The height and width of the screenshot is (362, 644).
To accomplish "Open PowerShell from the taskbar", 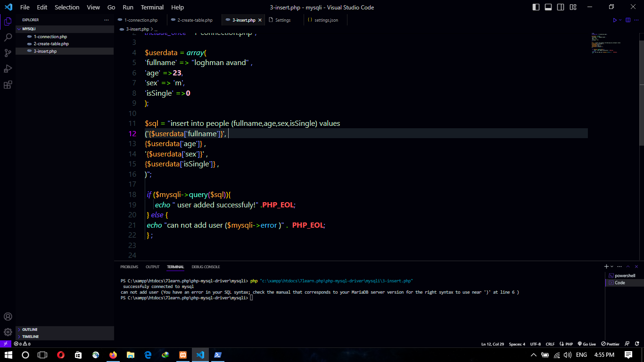I will (x=217, y=355).
